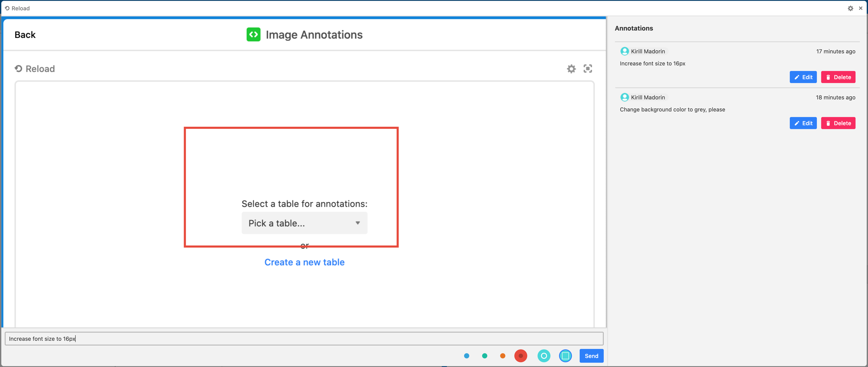
Task: Click the green Image Annotations logo icon
Action: [x=253, y=34]
